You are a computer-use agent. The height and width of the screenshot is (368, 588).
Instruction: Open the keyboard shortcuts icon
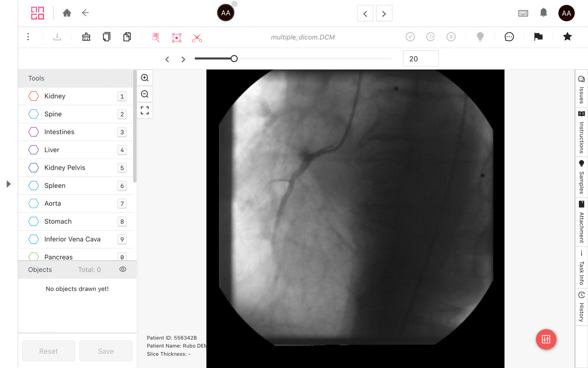pyautogui.click(x=523, y=13)
